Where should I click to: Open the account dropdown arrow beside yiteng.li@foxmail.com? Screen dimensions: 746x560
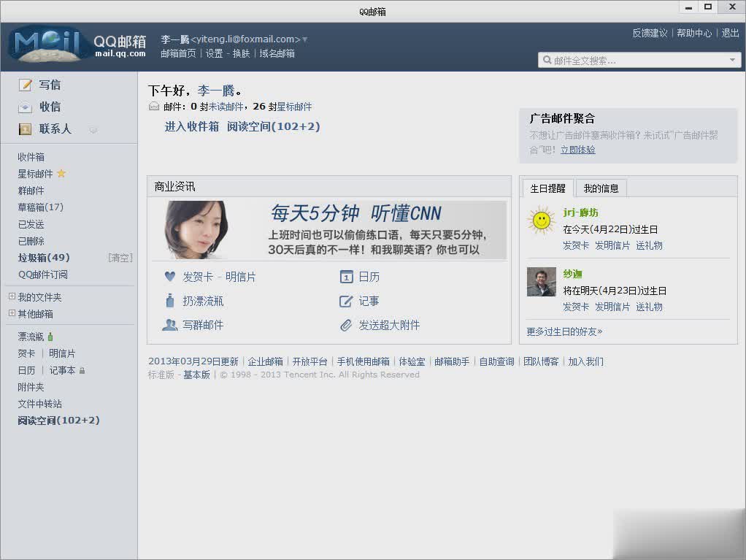pos(304,39)
